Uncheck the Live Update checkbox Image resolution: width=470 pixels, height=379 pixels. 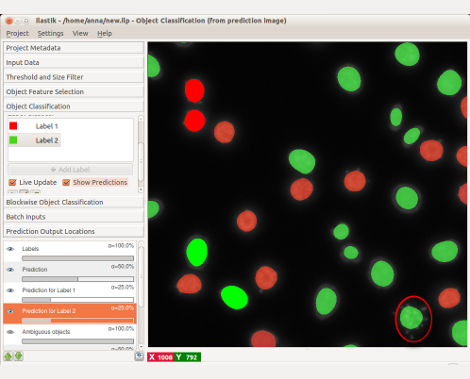[12, 182]
